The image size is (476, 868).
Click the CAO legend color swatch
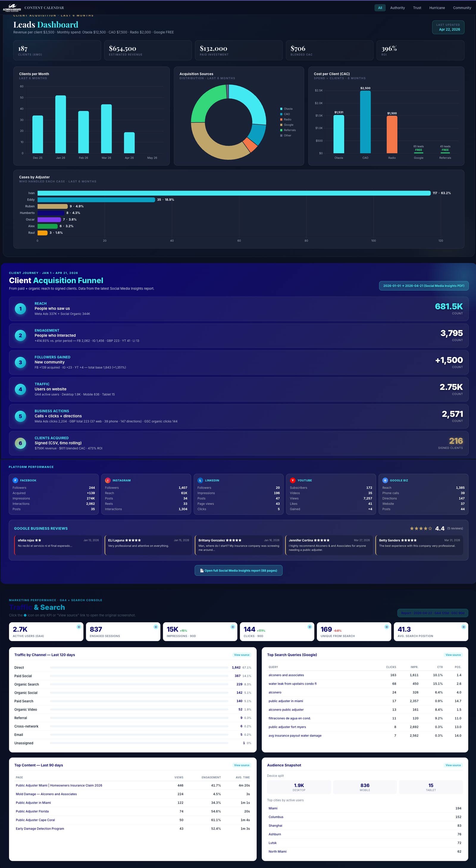point(281,114)
